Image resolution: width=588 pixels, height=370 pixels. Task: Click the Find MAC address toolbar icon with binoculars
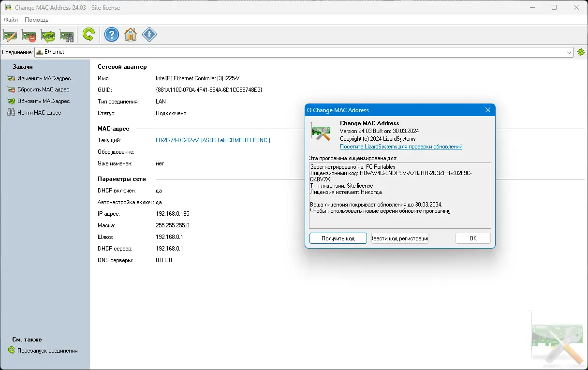67,35
